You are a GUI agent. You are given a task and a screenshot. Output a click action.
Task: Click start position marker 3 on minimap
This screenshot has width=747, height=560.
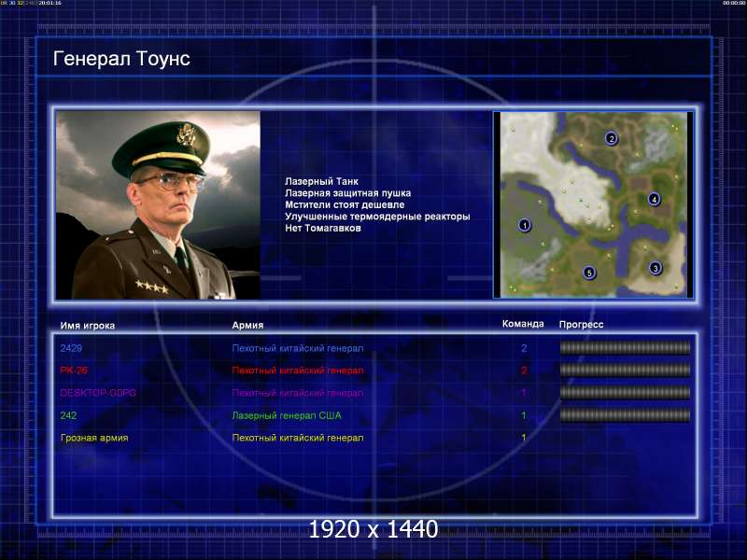(x=655, y=268)
